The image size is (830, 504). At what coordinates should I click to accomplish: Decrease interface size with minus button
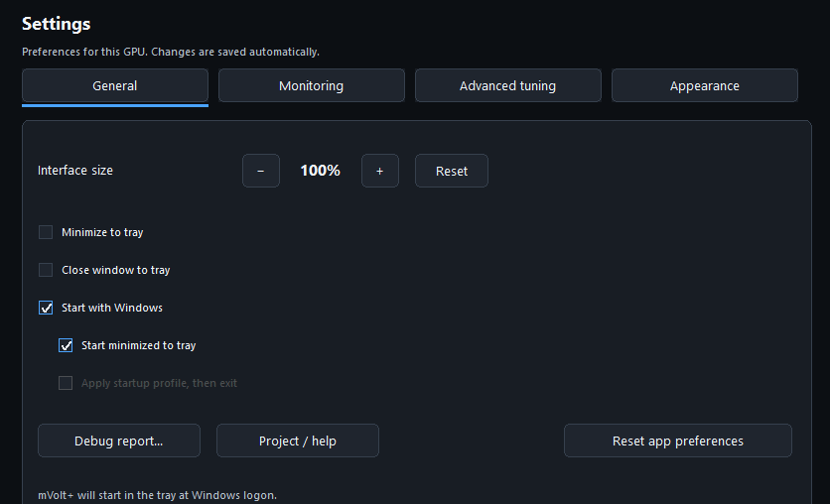261,171
